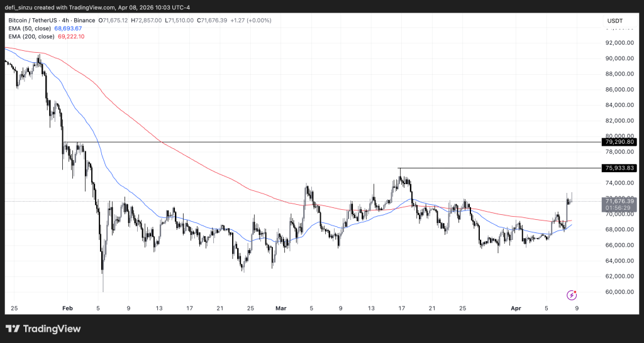Viewport: 644px width, 343px height.
Task: Click the TradingView logo at bottom left
Action: coord(43,329)
